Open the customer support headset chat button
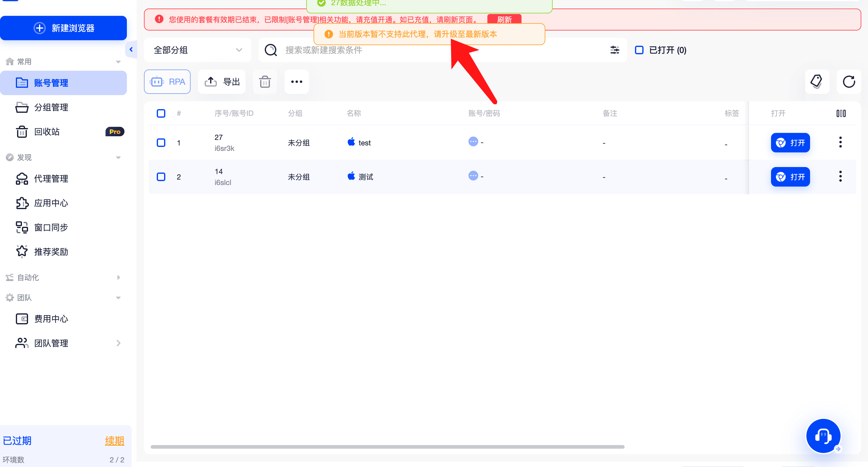 [x=823, y=436]
